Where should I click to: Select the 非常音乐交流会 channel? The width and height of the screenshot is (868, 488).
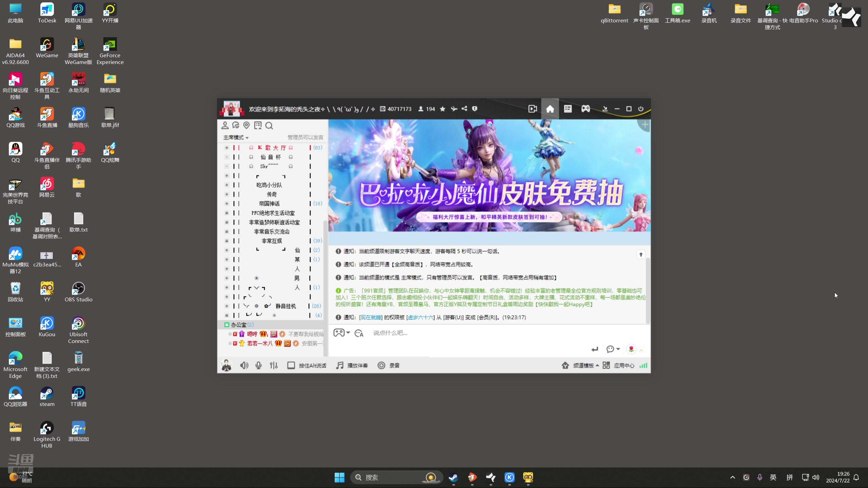[271, 231]
